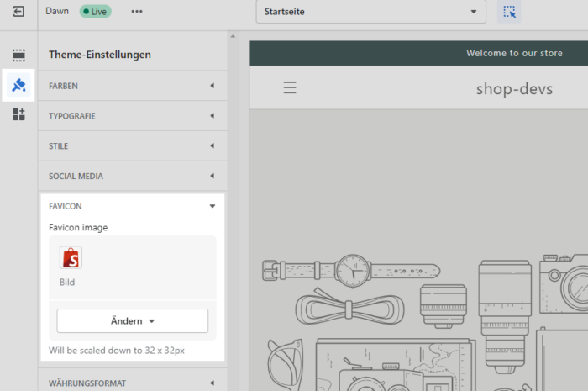Click the Shopify favicon image thumbnail
This screenshot has height=391, width=588.
(71, 257)
